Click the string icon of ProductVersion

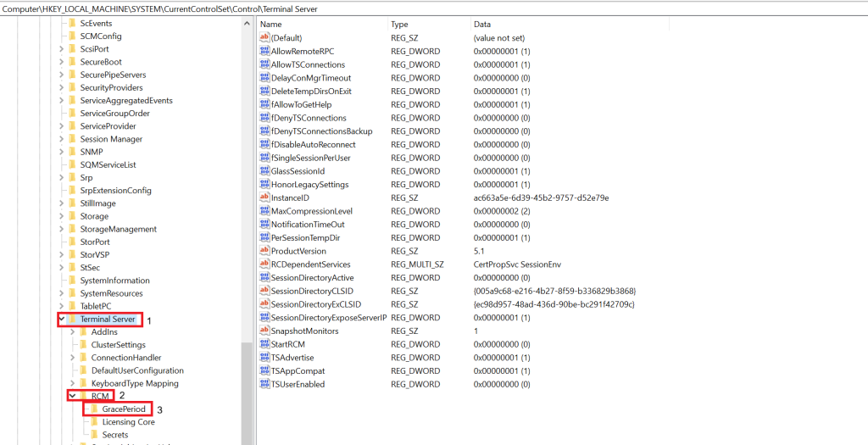point(264,251)
